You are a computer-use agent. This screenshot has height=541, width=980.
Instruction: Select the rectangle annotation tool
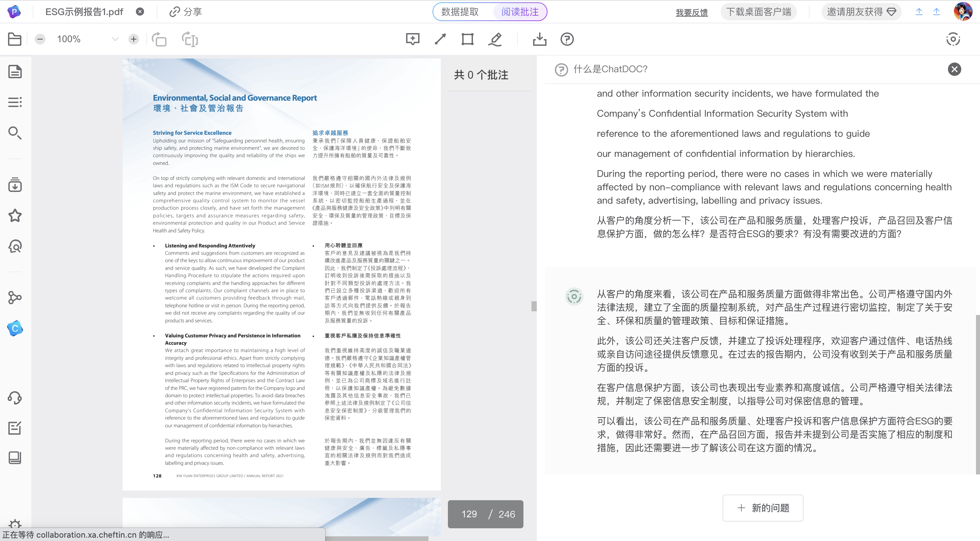467,39
